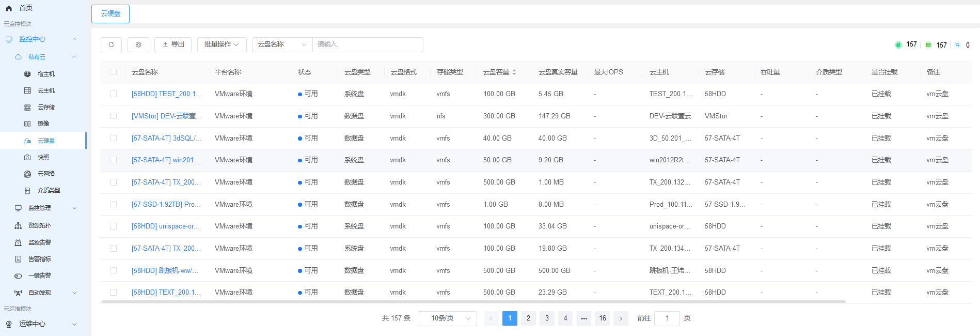Open the 快照 menu item
The height and width of the screenshot is (336, 980).
coord(43,157)
